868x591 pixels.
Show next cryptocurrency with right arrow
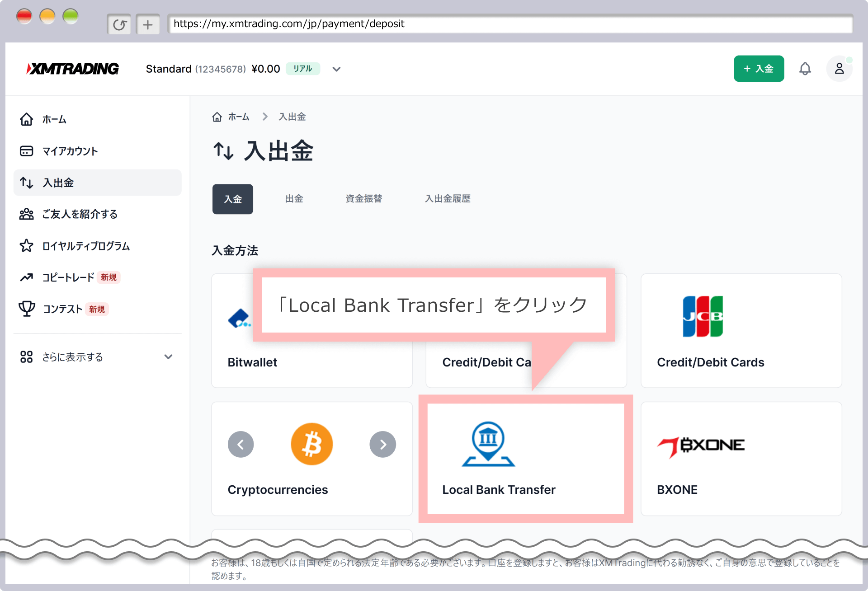point(382,445)
